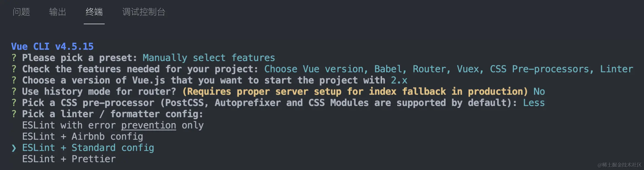
Task: Click the arrow pointer beside Standard config
Action: [x=14, y=148]
